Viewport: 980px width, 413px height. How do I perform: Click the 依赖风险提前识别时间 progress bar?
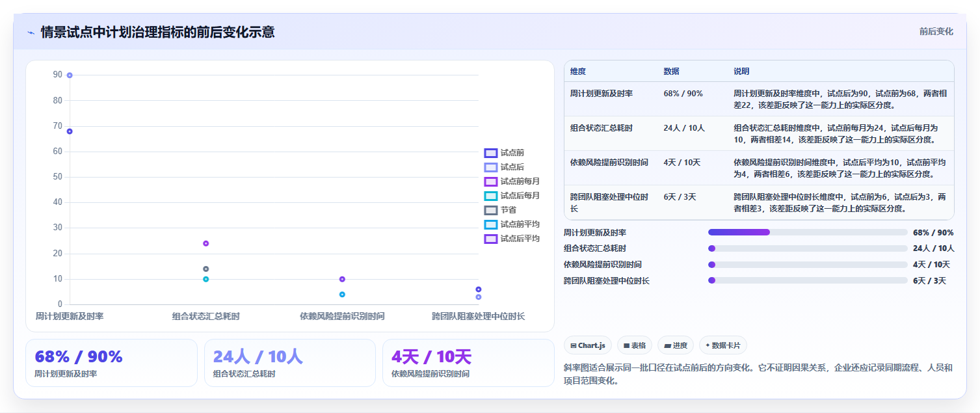pos(808,265)
